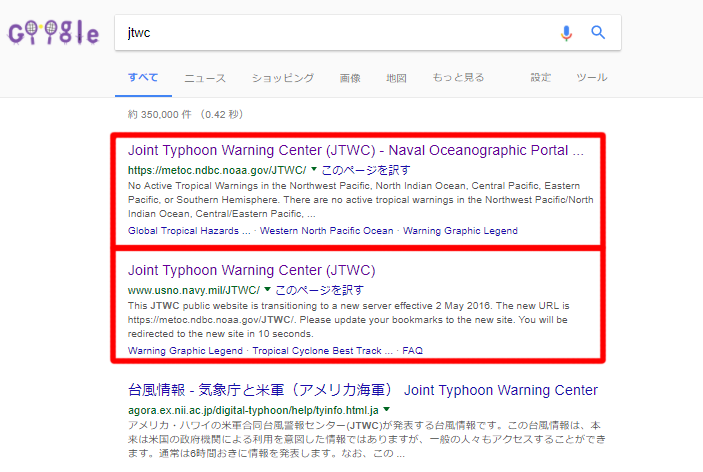Switch to the 画像 tab
The width and height of the screenshot is (703, 472).
(x=350, y=78)
